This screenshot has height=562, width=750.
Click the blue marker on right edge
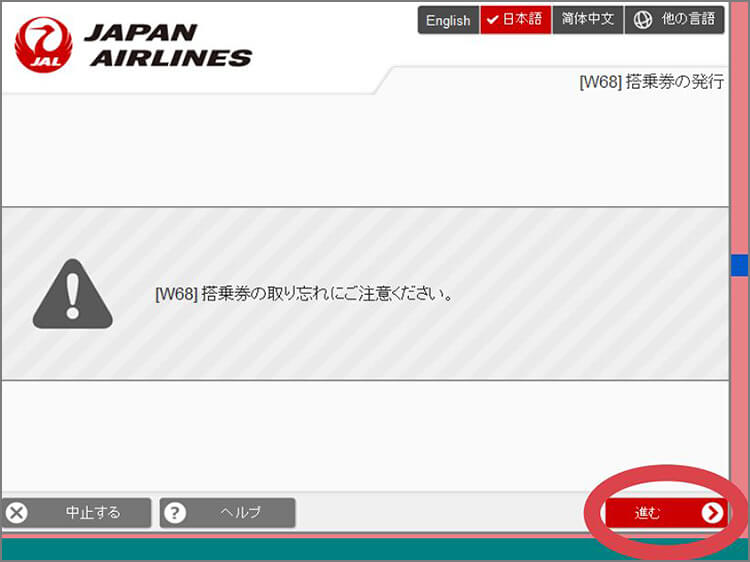739,265
